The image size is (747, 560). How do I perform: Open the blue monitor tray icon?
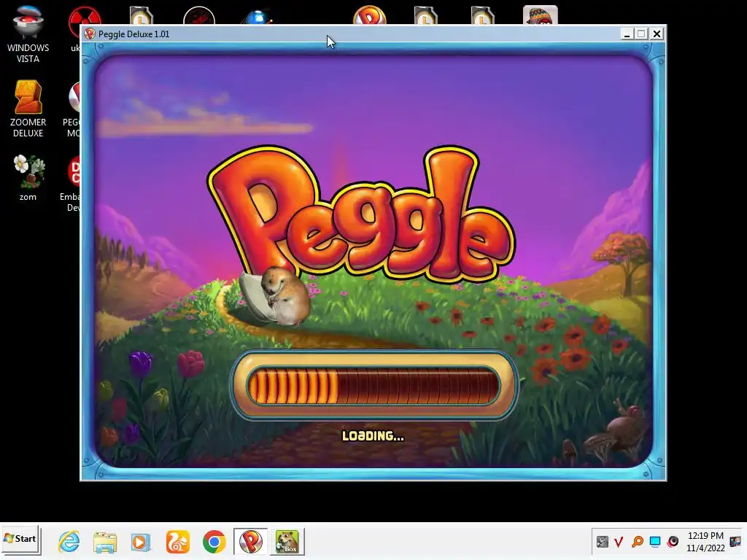pyautogui.click(x=655, y=542)
